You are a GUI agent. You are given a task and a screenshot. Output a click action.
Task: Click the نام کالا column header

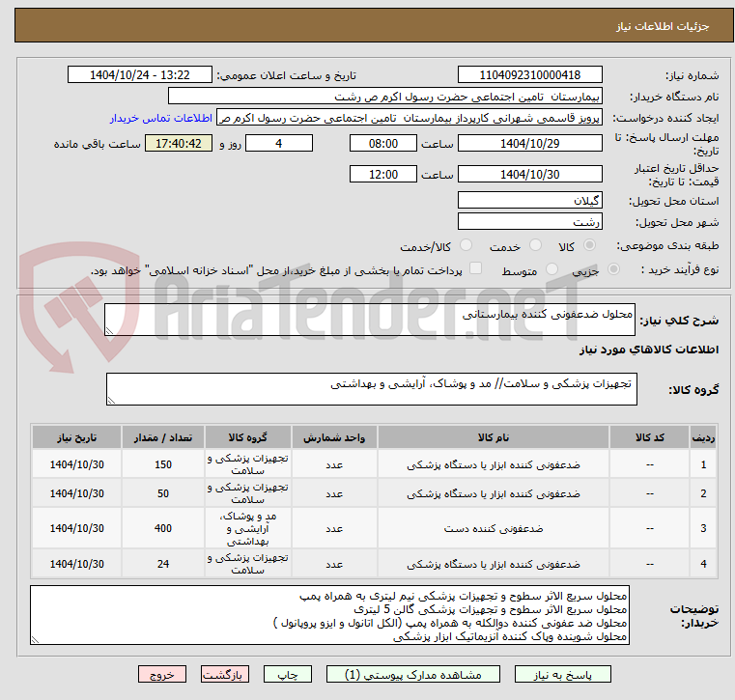pos(494,437)
